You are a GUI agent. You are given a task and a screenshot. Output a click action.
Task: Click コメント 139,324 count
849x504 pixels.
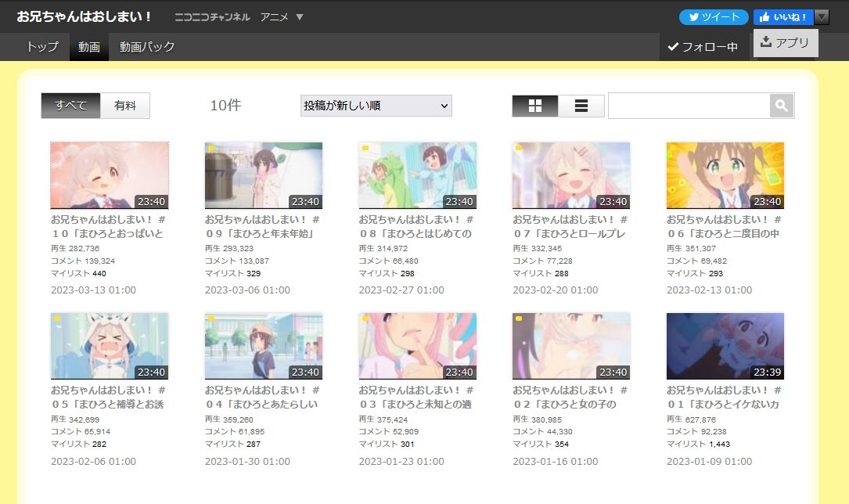[x=83, y=261]
